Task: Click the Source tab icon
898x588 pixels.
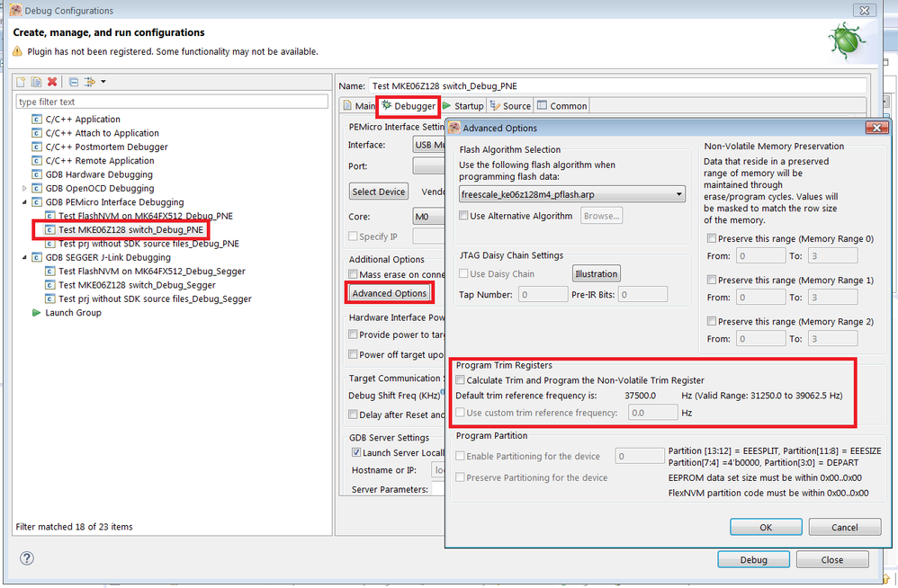Action: tap(495, 105)
